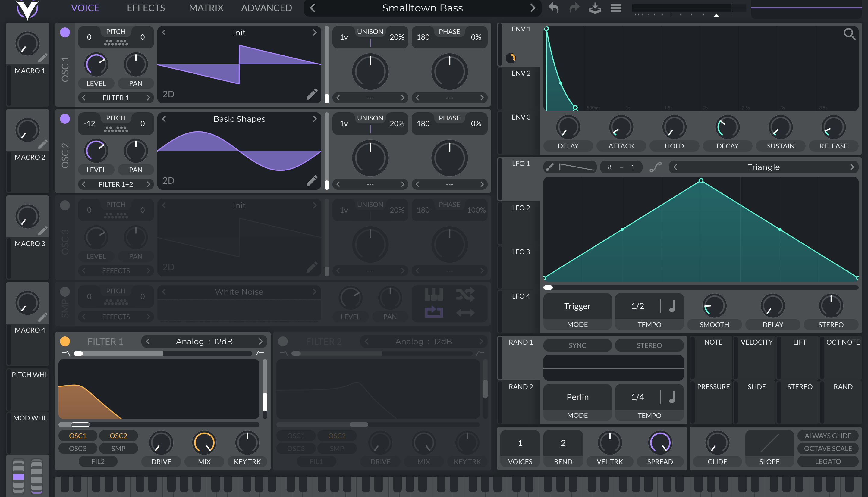The height and width of the screenshot is (497, 868).
Task: Toggle LFO 1 smooth curve icon
Action: [656, 167]
